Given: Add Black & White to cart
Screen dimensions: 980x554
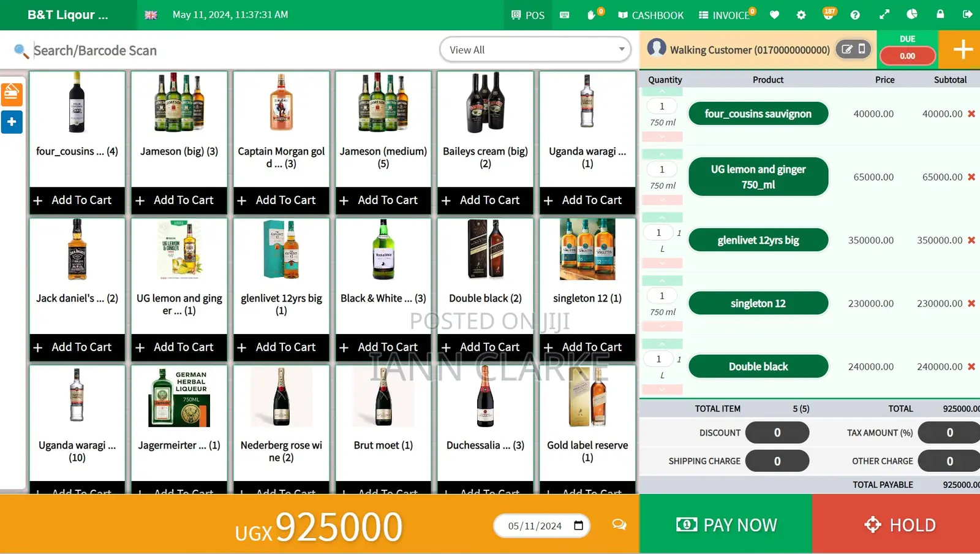Looking at the screenshot, I should 383,347.
